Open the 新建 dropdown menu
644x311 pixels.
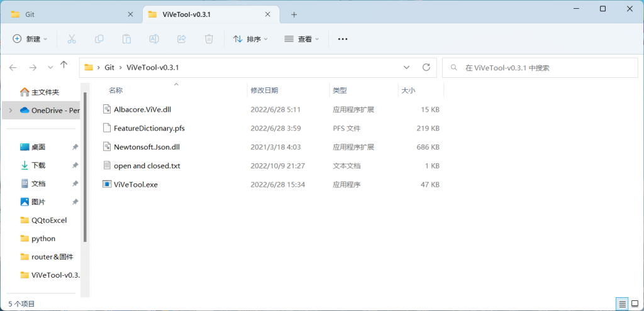click(x=30, y=39)
